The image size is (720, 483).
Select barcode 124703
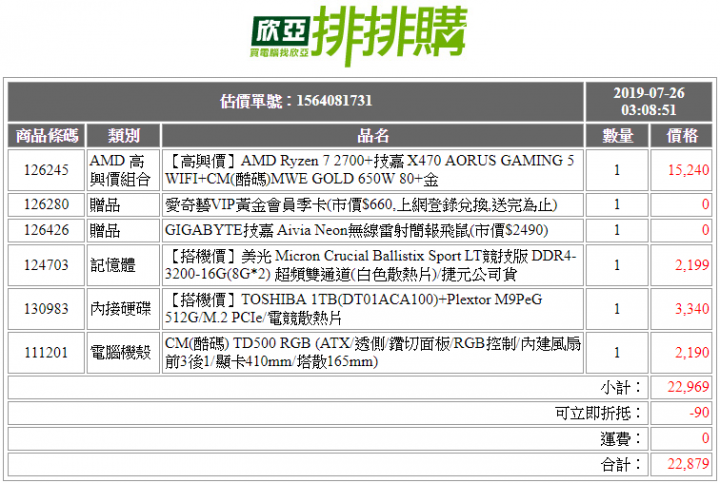tap(46, 265)
